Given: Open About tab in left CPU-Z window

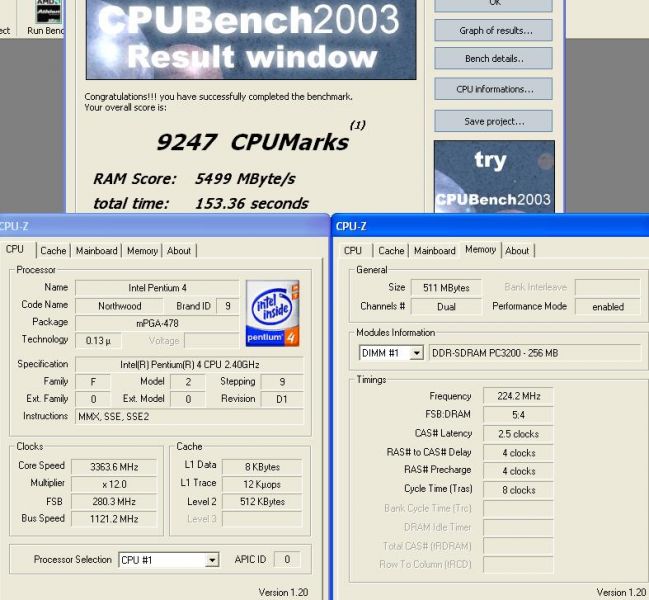Looking at the screenshot, I should pyautogui.click(x=179, y=251).
